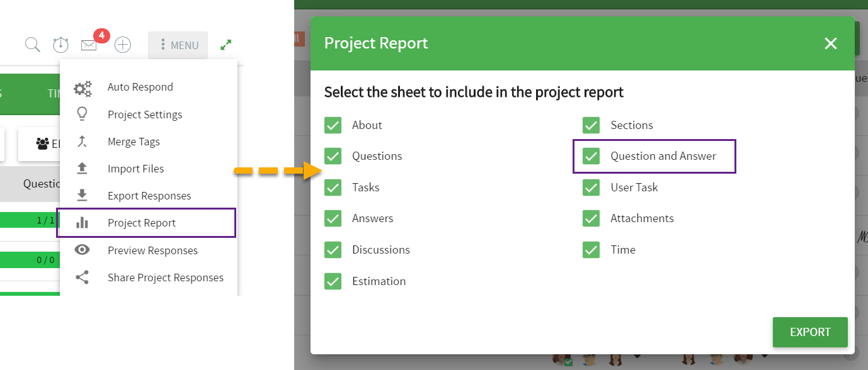
Task: Toggle the Attachments checkbox
Action: point(591,218)
